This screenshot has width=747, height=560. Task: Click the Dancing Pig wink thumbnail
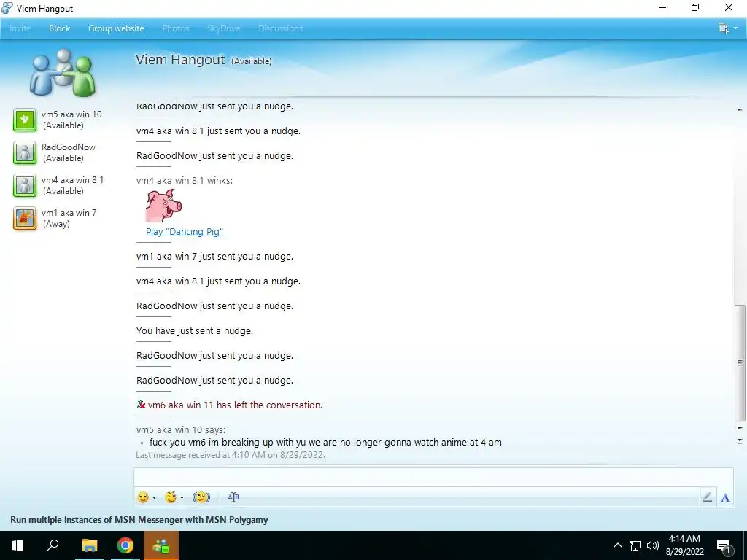click(164, 206)
